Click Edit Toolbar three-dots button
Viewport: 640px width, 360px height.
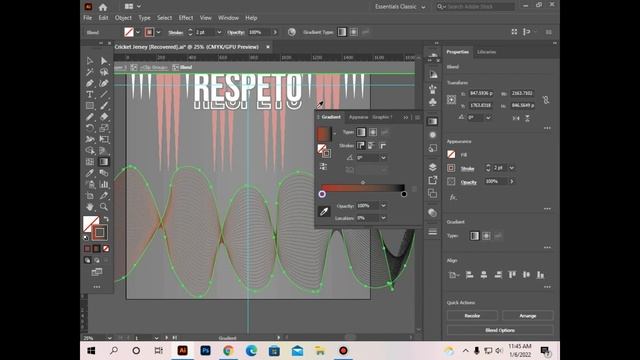97,287
